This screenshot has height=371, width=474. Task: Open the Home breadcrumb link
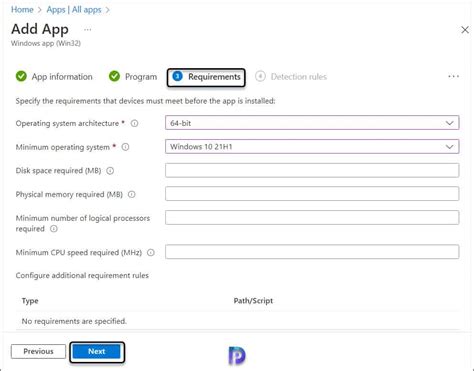[x=22, y=10]
